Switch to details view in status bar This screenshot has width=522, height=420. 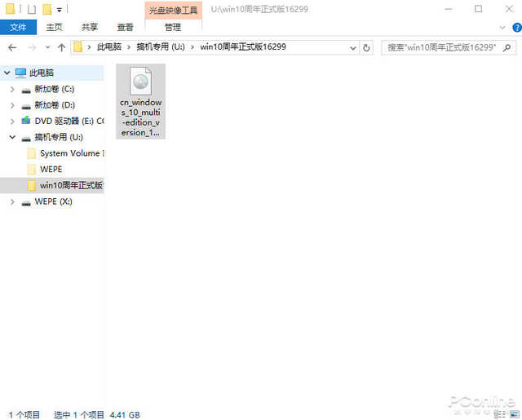[x=498, y=414]
